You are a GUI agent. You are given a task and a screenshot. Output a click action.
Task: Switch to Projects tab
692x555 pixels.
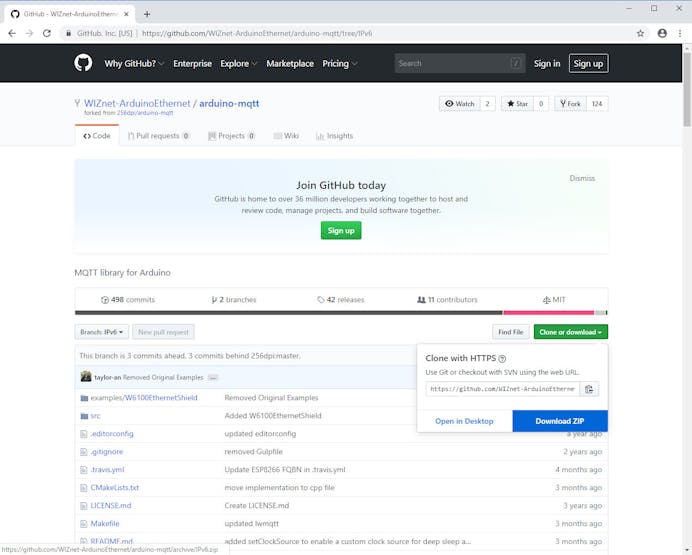click(232, 136)
